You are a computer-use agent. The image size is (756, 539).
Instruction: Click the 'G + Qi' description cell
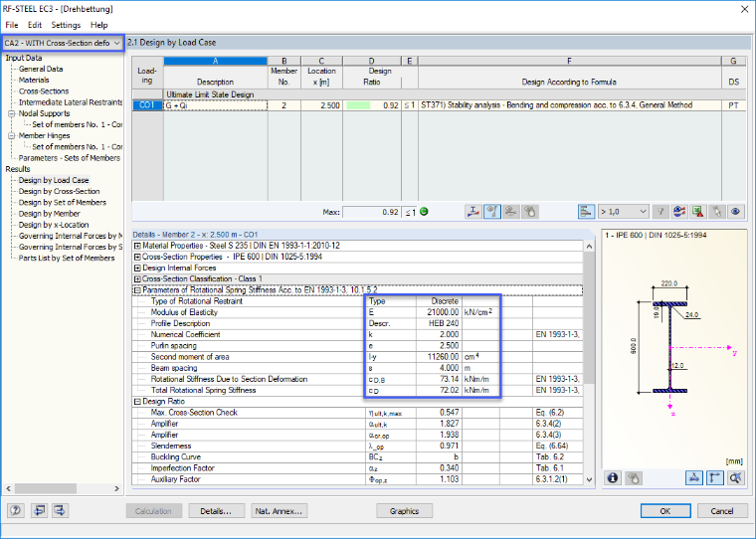(216, 105)
